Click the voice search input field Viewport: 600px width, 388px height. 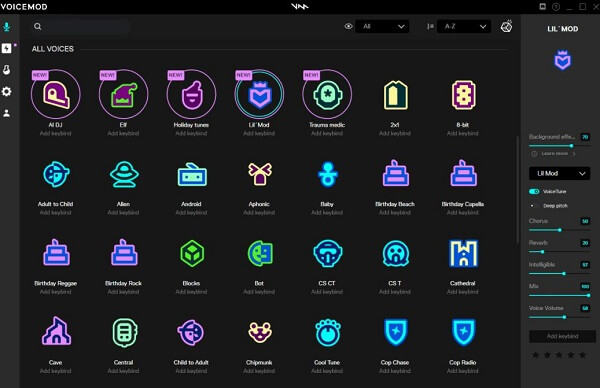tap(81, 26)
